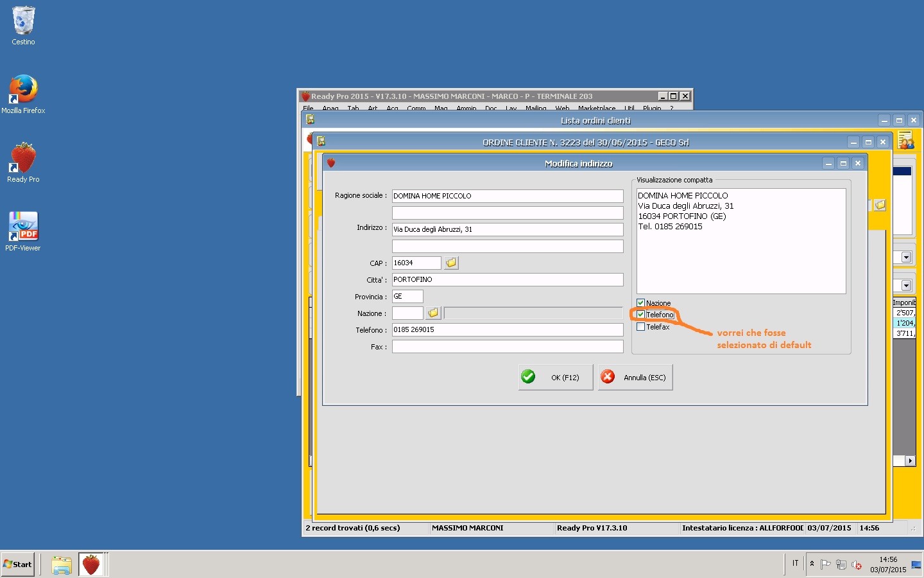Activate the Ready Pro strawberry taskbar button
Viewport: 924px width, 578px height.
click(91, 565)
